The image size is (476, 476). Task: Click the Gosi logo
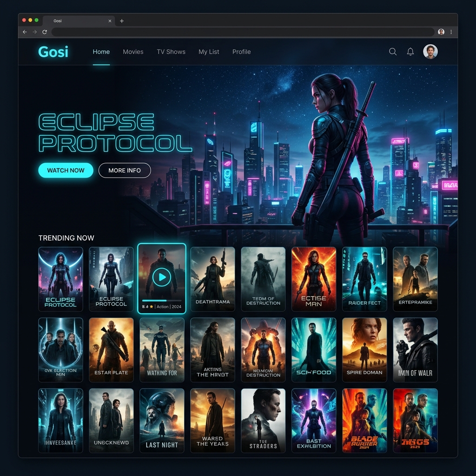53,52
